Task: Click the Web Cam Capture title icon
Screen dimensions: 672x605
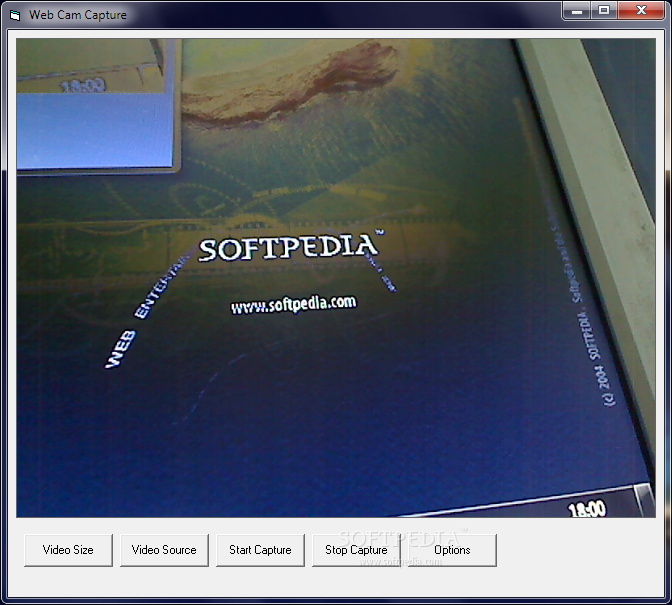Action: 15,15
